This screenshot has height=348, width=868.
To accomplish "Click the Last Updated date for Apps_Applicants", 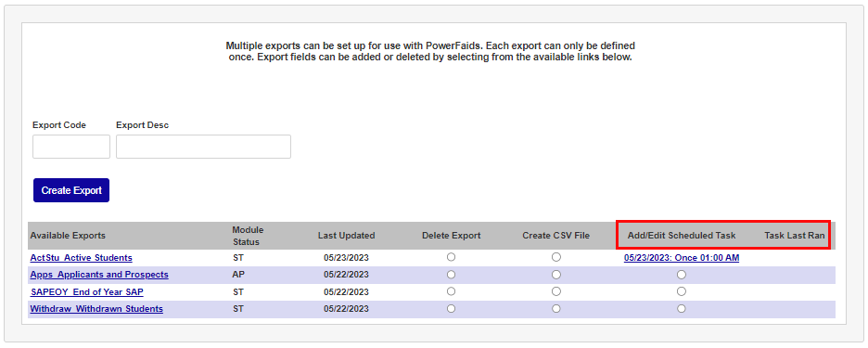I will pyautogui.click(x=347, y=275).
